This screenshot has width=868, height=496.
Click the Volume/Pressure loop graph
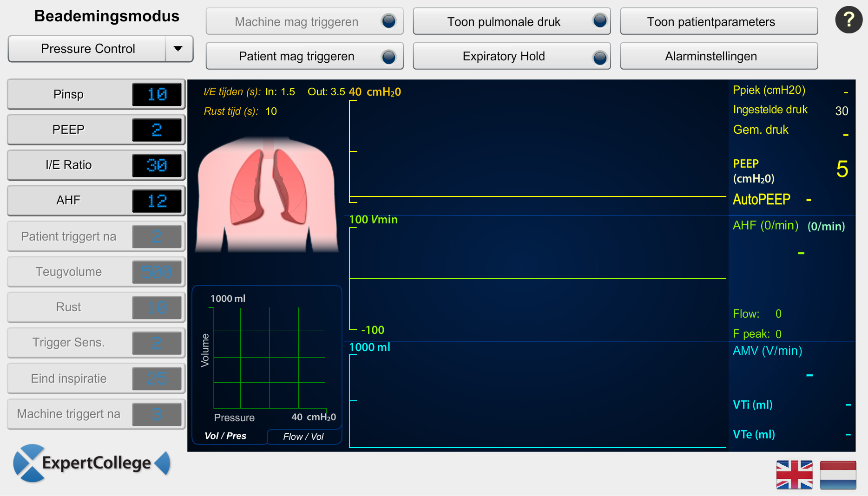[270, 358]
